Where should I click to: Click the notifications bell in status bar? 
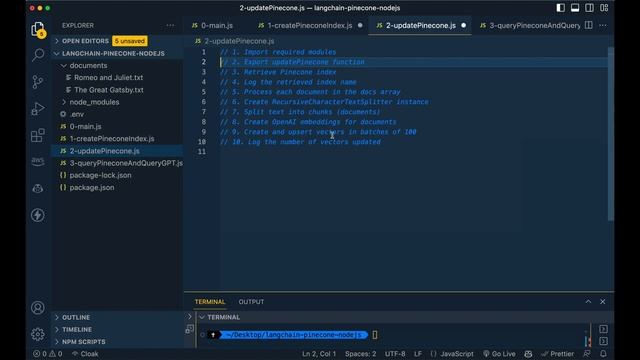603,354
